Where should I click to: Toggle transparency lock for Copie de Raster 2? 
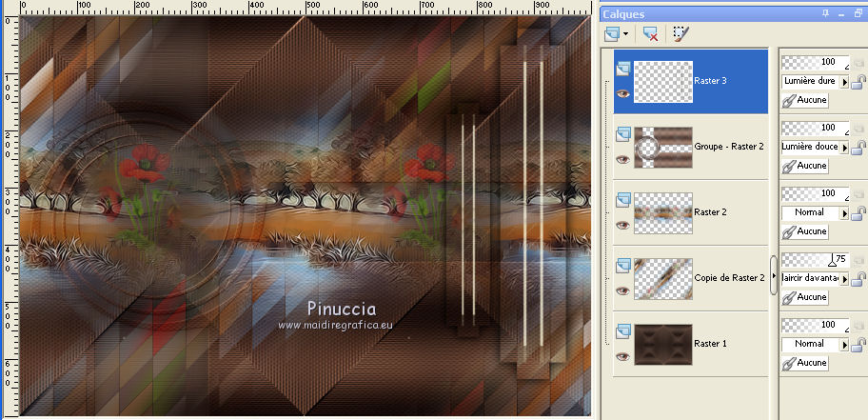coord(858,279)
